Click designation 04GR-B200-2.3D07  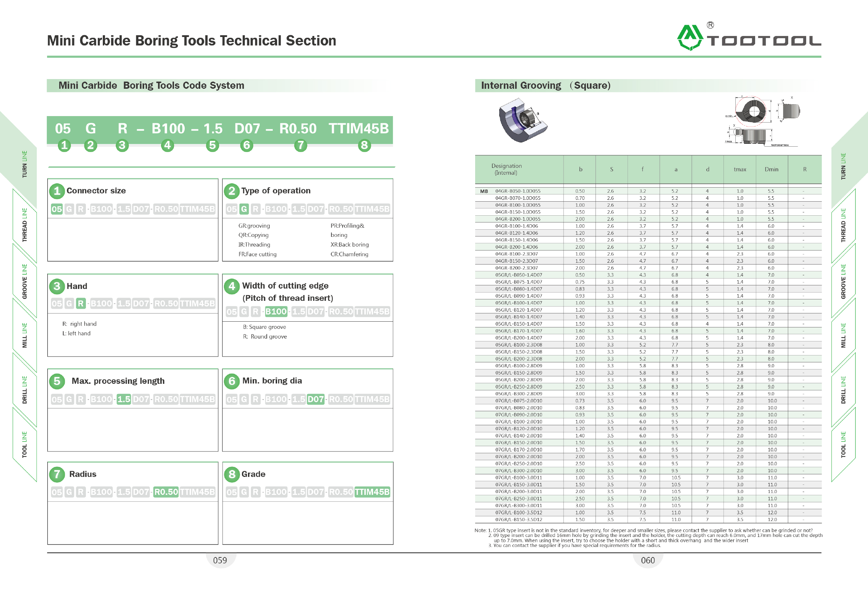pyautogui.click(x=516, y=268)
